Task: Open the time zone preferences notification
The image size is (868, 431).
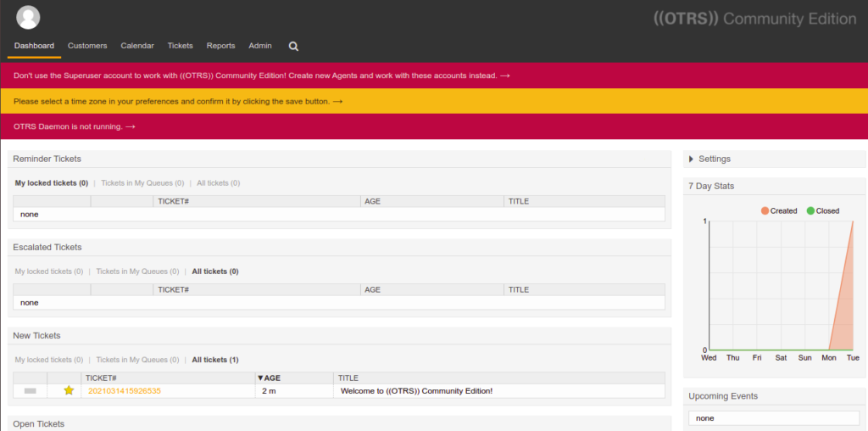Action: point(178,101)
